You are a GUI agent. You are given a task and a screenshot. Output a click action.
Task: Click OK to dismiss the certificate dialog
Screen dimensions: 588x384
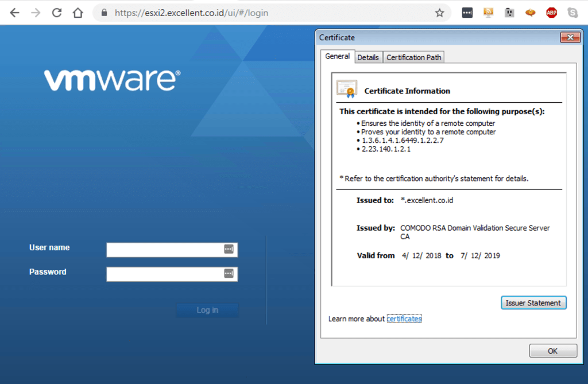pos(552,351)
